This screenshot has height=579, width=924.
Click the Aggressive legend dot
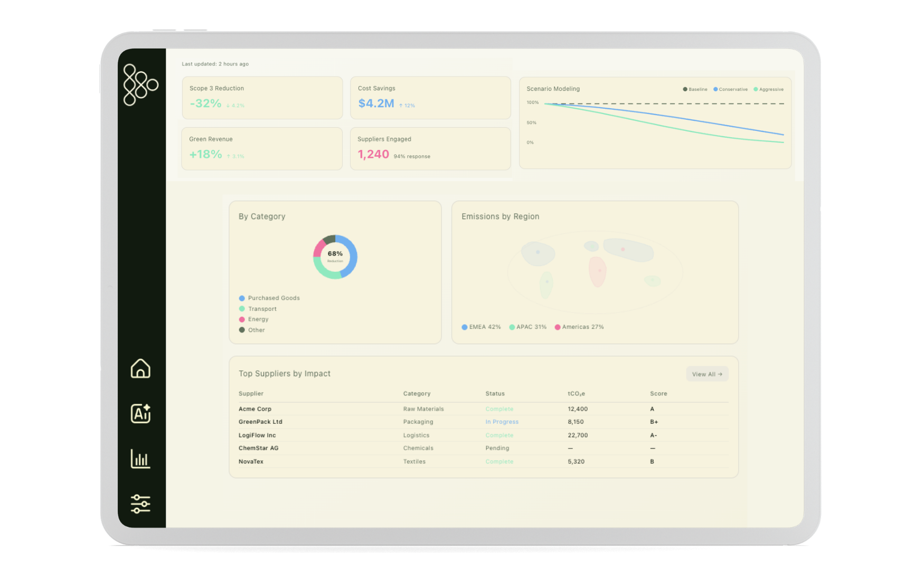tap(756, 89)
